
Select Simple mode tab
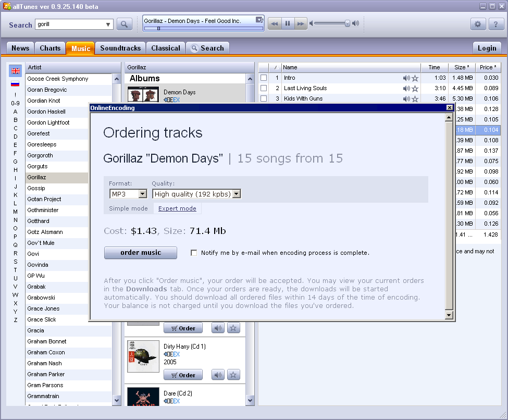click(128, 208)
